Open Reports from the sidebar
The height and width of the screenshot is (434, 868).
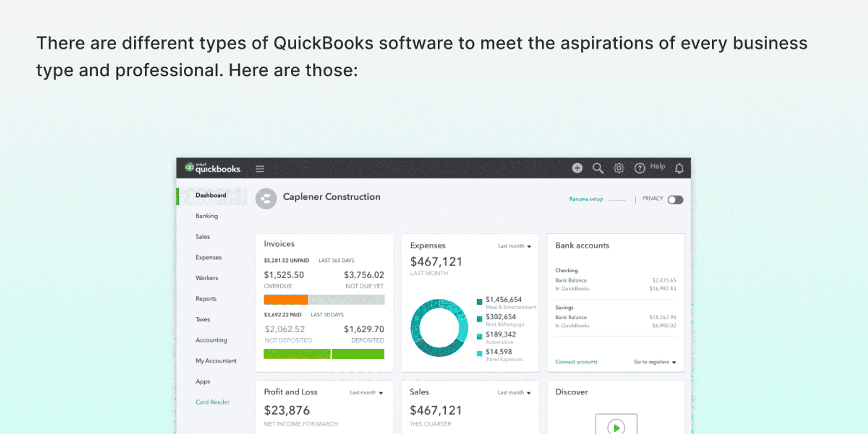click(206, 298)
